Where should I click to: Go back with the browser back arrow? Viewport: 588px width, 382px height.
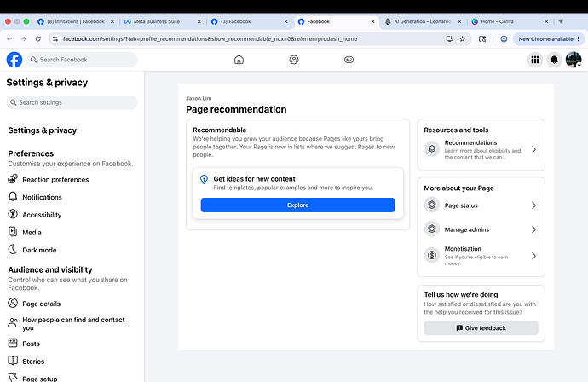[x=9, y=38]
